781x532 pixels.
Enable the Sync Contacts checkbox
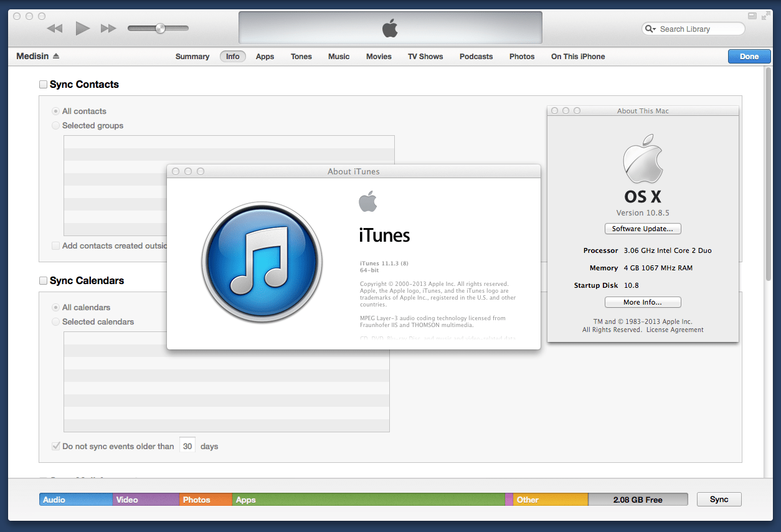[43, 84]
